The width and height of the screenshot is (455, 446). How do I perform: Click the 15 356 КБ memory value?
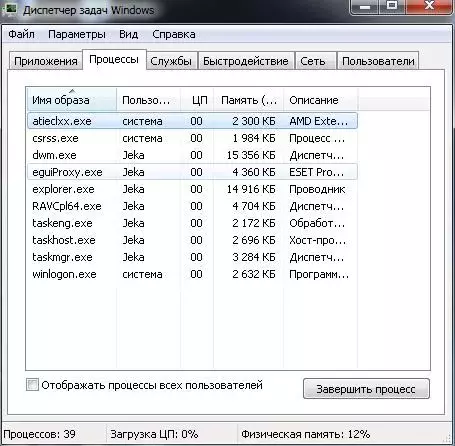coord(251,155)
